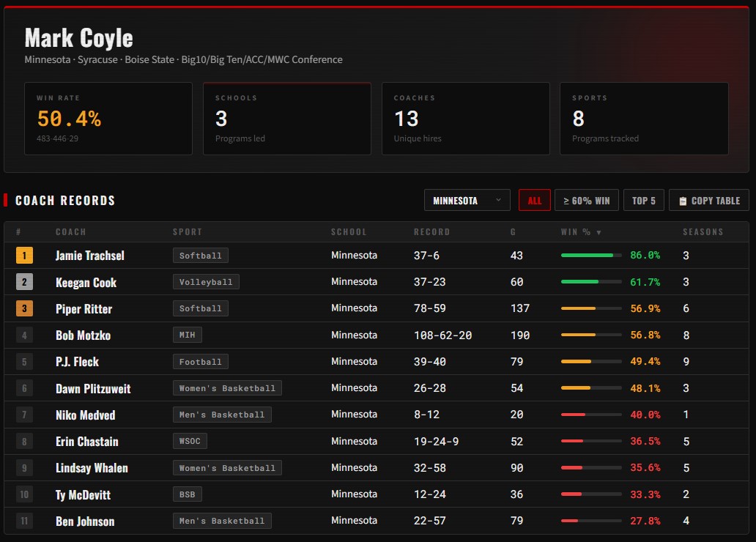This screenshot has width=756, height=542.
Task: Click the # column header
Action: [x=18, y=232]
